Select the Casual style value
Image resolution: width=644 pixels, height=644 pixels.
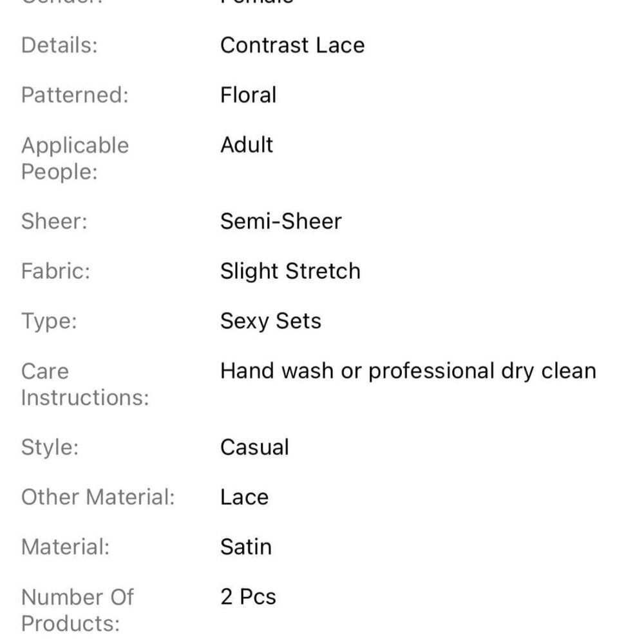tap(254, 448)
